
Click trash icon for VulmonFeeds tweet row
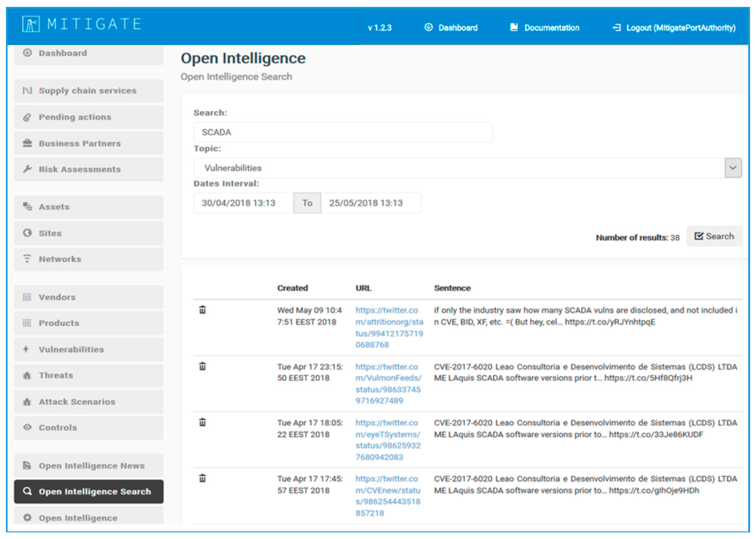[202, 366]
